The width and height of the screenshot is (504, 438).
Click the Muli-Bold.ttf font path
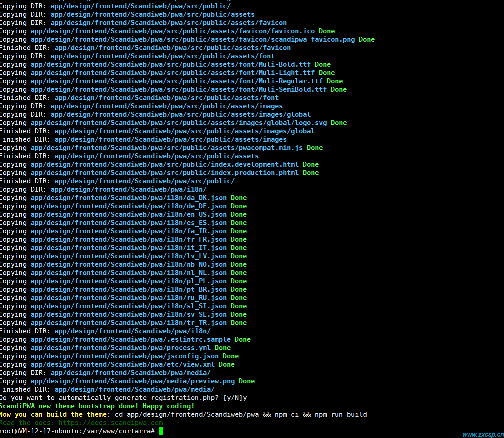[171, 64]
